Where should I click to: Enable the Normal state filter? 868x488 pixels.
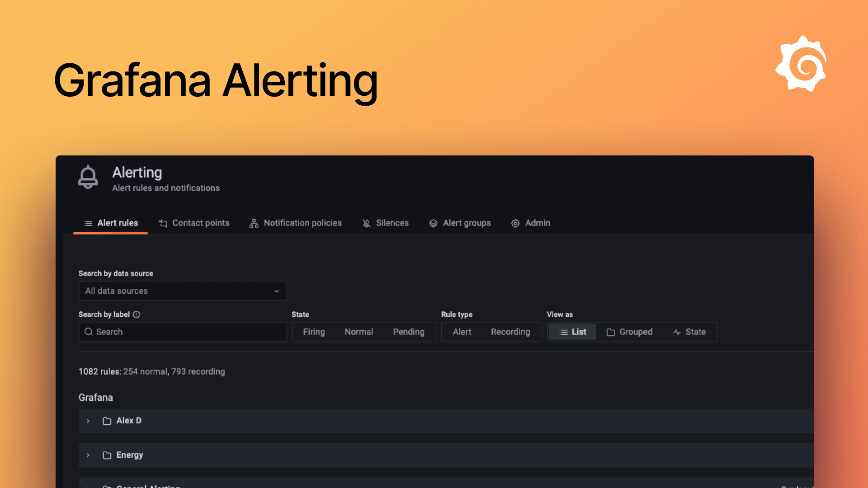(359, 331)
